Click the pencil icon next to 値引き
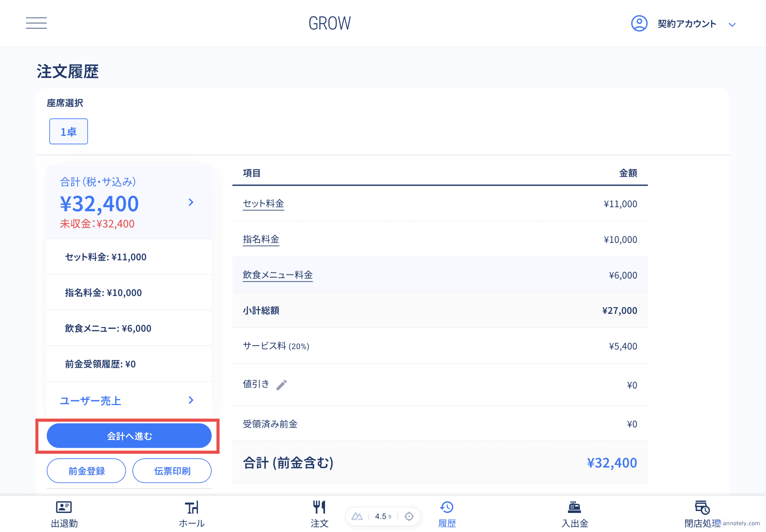Screen dimensions: 766x532 (282, 385)
